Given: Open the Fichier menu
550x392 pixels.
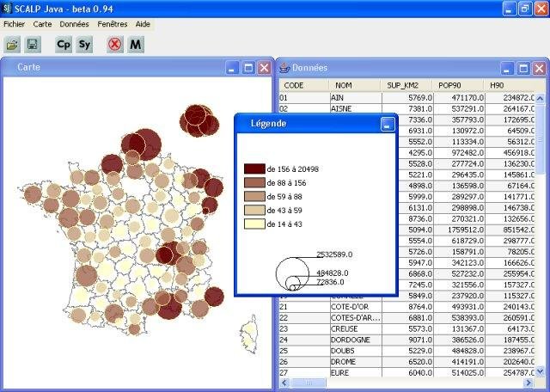Looking at the screenshot, I should pyautogui.click(x=15, y=24).
